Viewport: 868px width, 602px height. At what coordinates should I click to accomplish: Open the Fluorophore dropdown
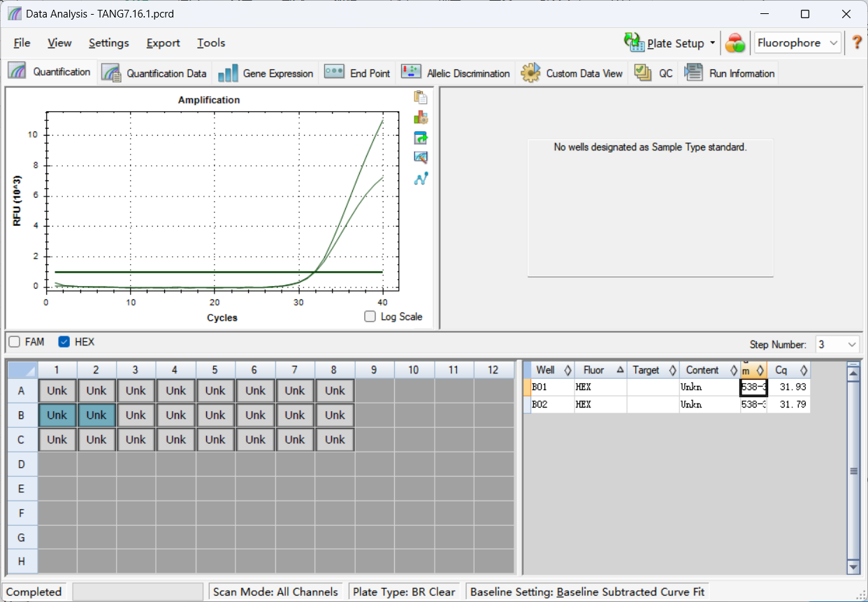[797, 43]
